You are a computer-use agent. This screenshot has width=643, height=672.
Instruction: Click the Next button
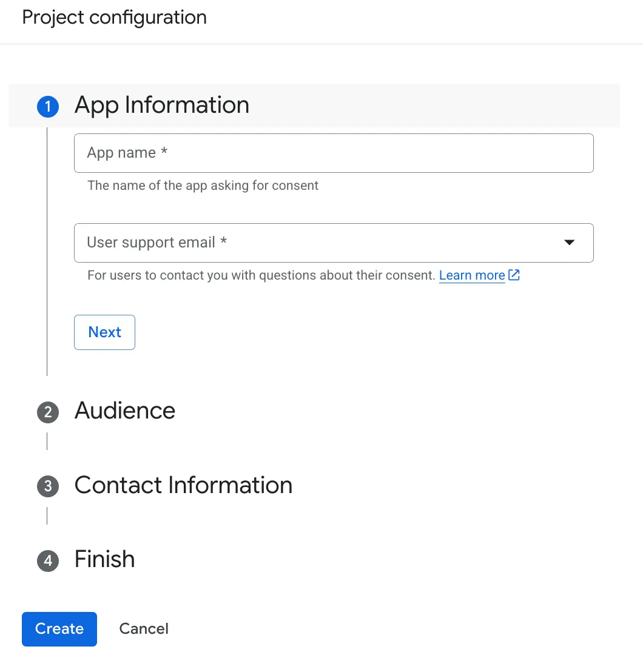(x=104, y=332)
